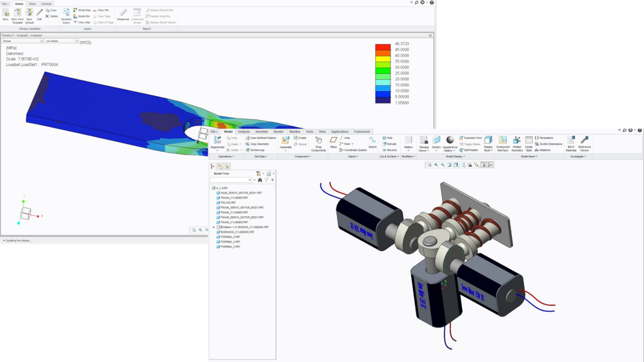Switch to the Analysis ribbon tab
644x362 pixels.
click(x=244, y=132)
